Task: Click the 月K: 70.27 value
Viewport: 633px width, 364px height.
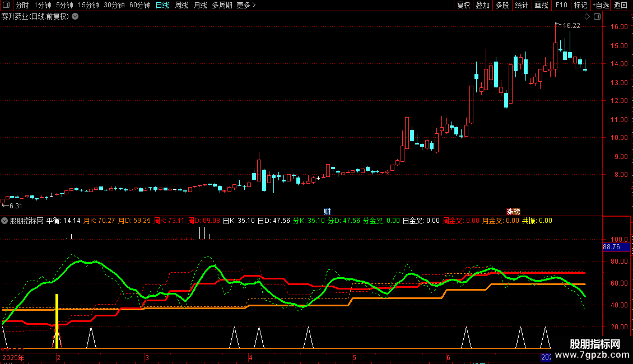Action: tap(99, 221)
